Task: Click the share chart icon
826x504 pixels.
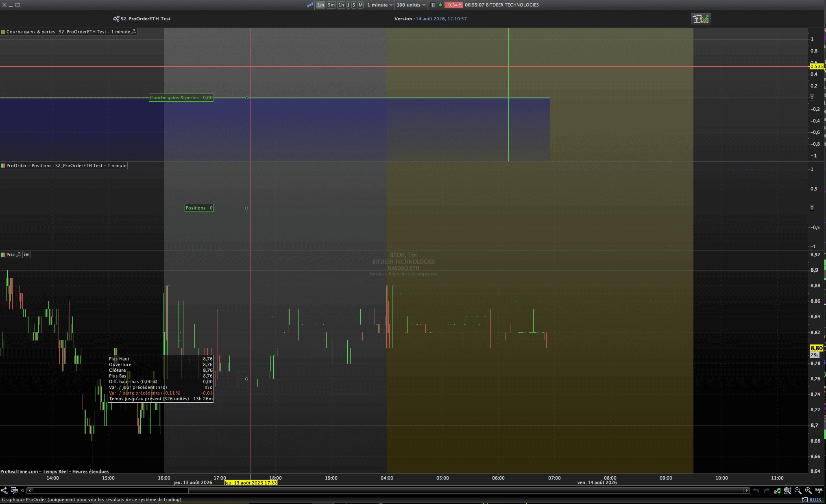Action: (4, 491)
